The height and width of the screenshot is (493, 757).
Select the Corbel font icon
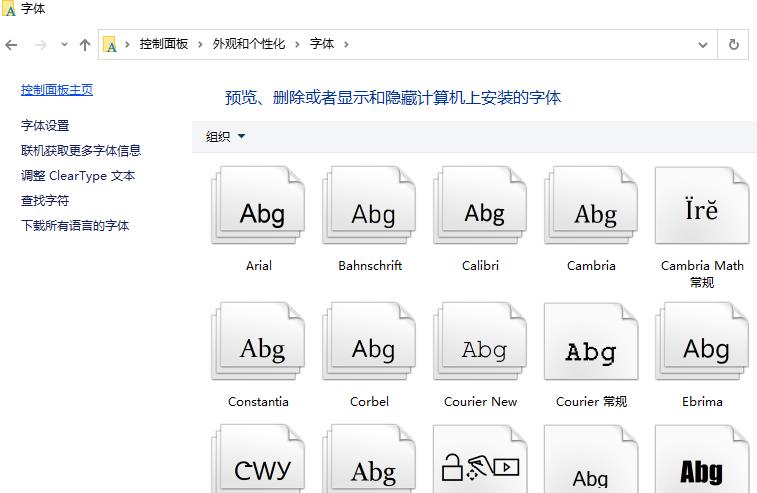click(369, 341)
